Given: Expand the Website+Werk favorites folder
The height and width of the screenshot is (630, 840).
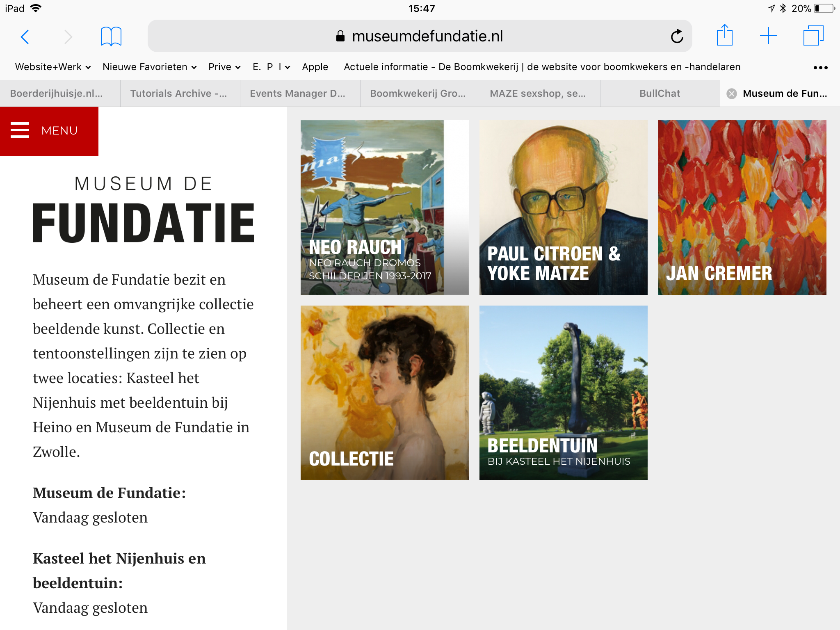Looking at the screenshot, I should click(53, 67).
